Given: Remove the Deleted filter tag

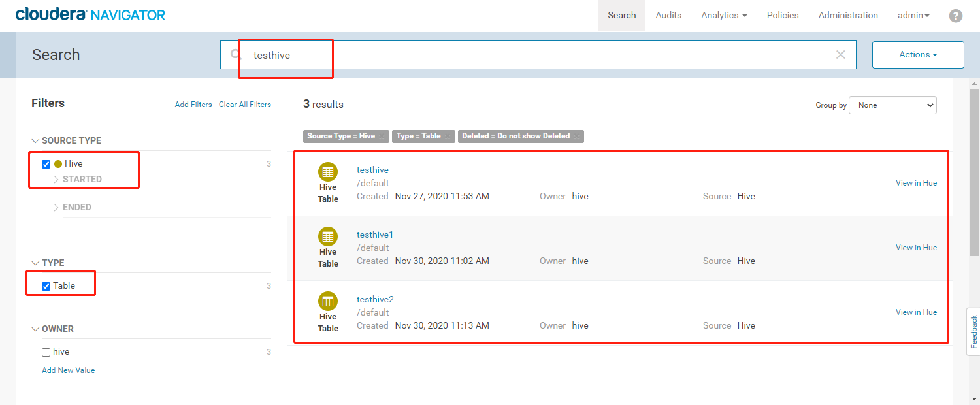Looking at the screenshot, I should point(577,137).
